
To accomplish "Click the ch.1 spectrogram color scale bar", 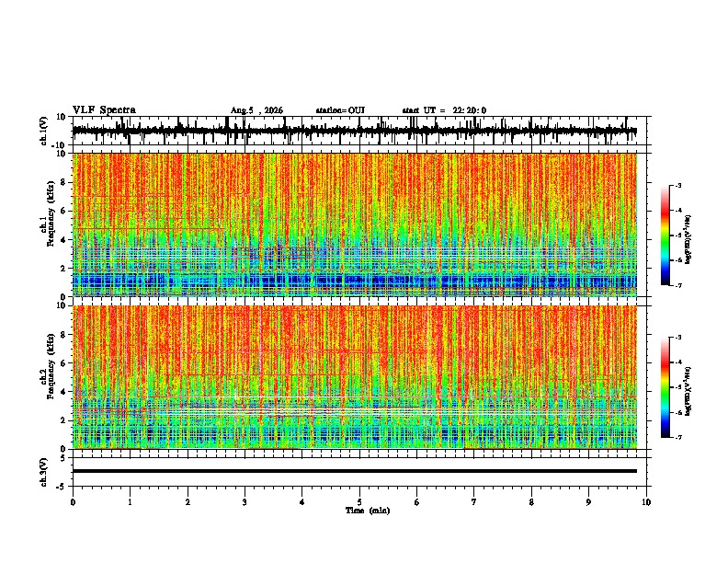I will pyautogui.click(x=665, y=236).
